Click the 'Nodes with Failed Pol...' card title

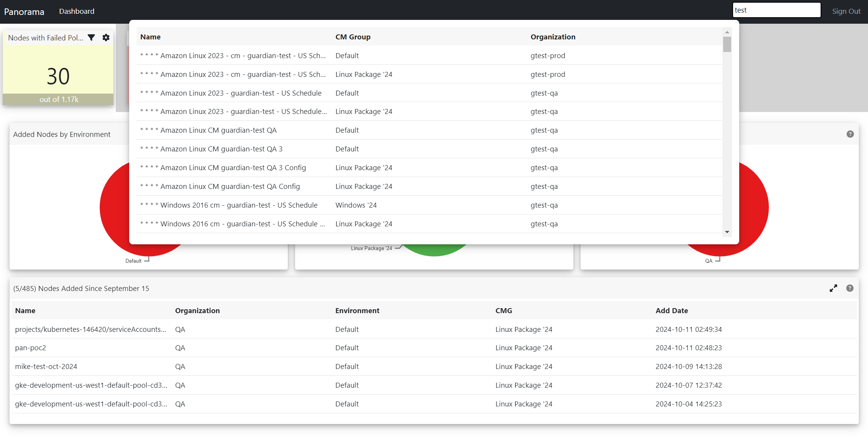click(45, 38)
